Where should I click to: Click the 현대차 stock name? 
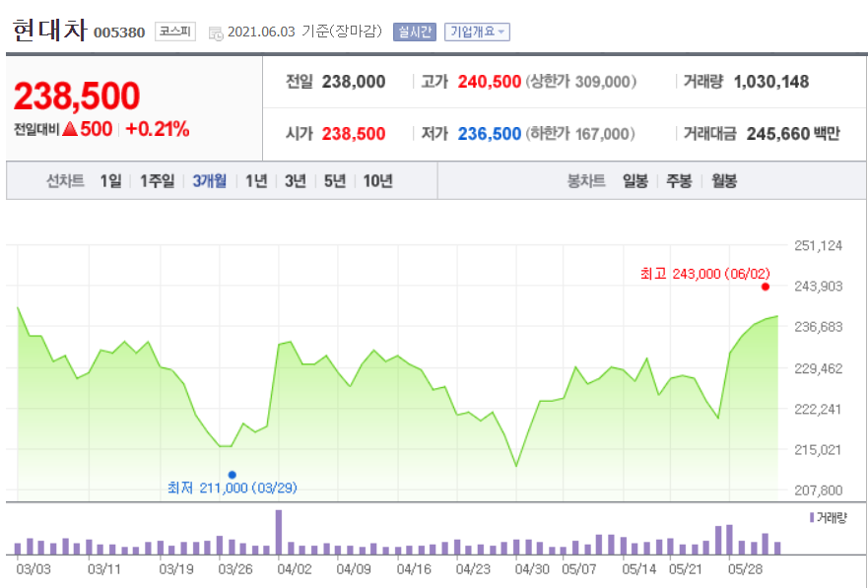(x=50, y=30)
